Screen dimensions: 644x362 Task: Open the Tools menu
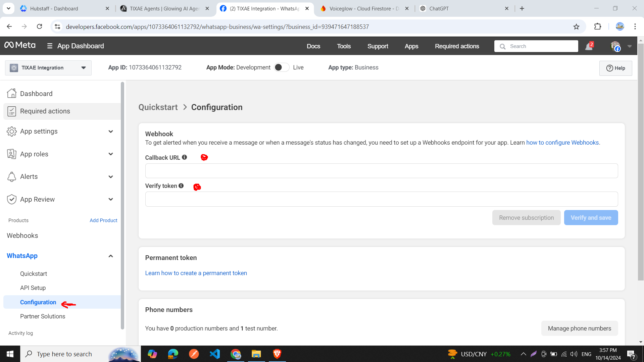click(344, 46)
